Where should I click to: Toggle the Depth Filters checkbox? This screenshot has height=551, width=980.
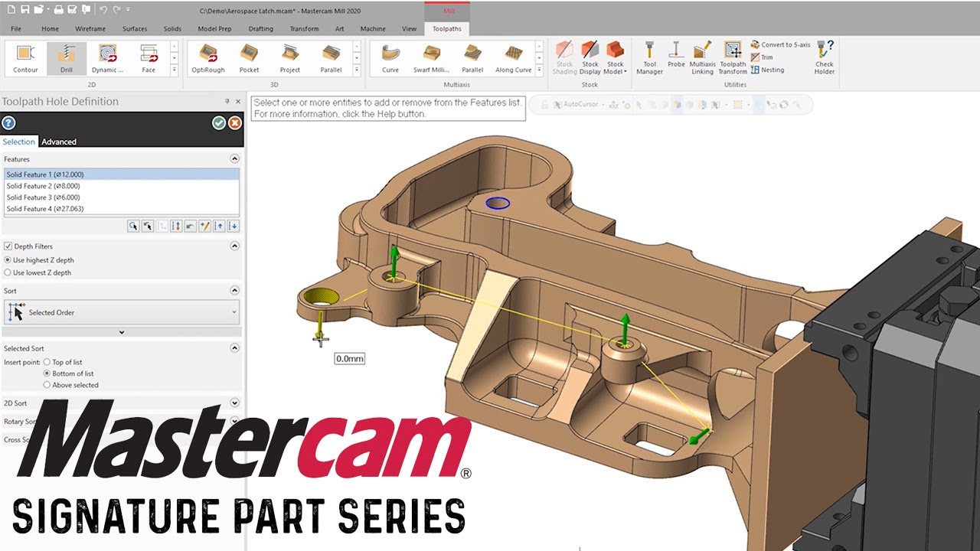8,246
